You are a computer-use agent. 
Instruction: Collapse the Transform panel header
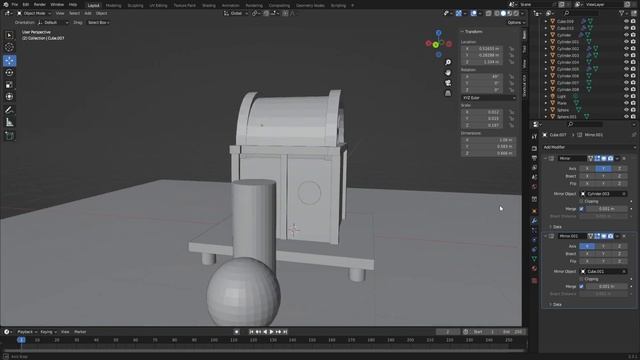coord(472,32)
